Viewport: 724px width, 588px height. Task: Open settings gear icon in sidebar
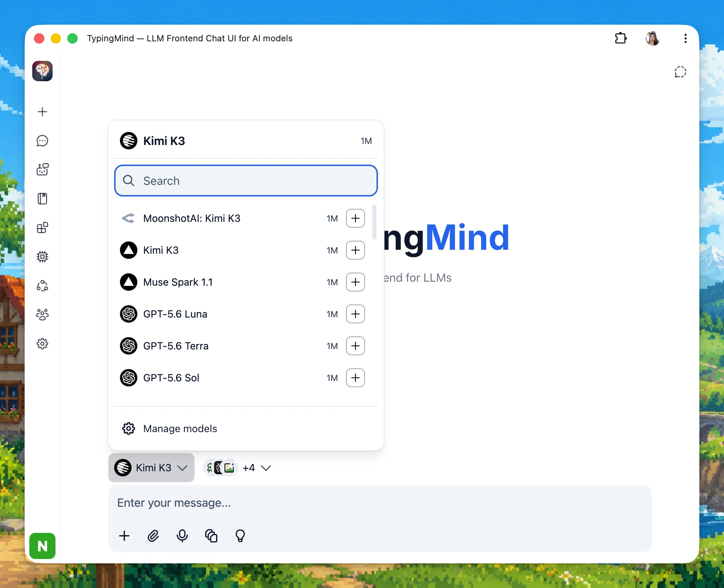(x=42, y=344)
